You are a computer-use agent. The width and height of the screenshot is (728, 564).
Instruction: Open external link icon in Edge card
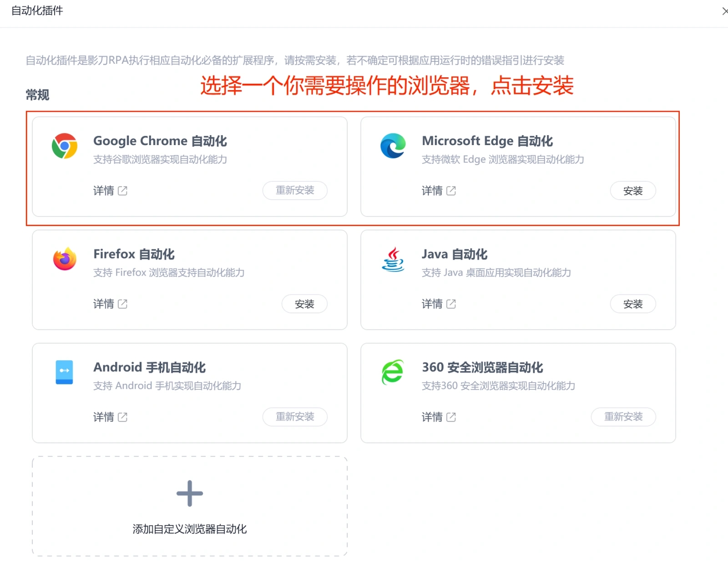tap(451, 191)
